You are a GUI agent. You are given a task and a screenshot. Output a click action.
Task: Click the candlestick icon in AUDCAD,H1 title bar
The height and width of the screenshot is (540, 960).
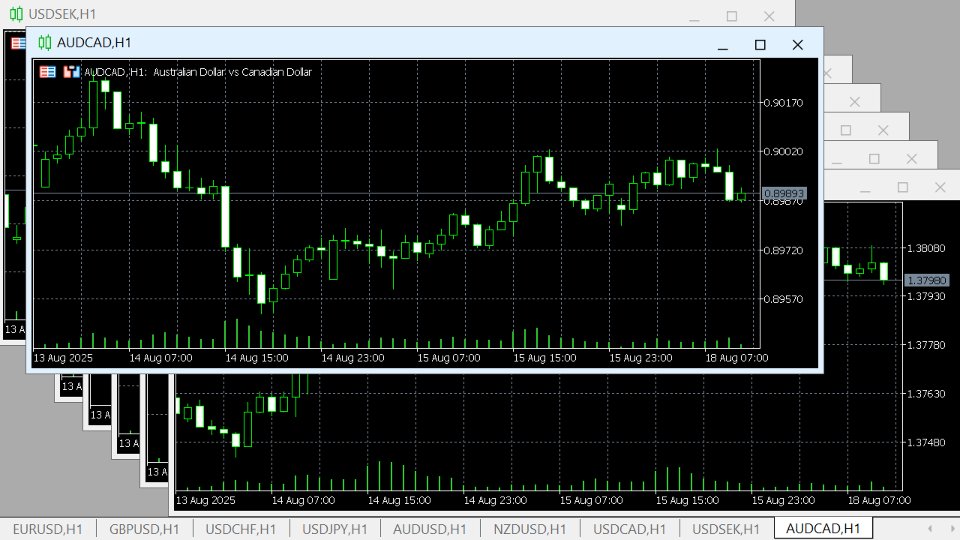point(45,42)
